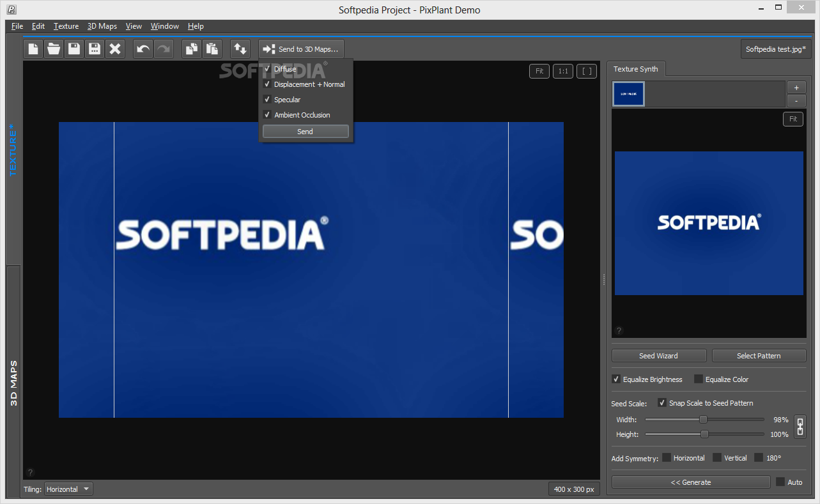
Task: Enable the Equalize Color checkbox
Action: tap(699, 379)
